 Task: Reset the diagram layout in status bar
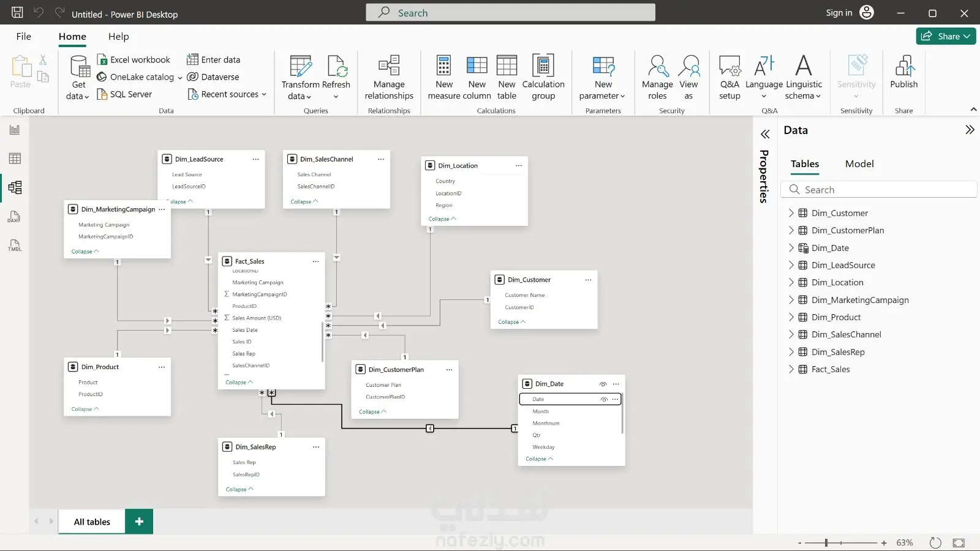point(935,542)
